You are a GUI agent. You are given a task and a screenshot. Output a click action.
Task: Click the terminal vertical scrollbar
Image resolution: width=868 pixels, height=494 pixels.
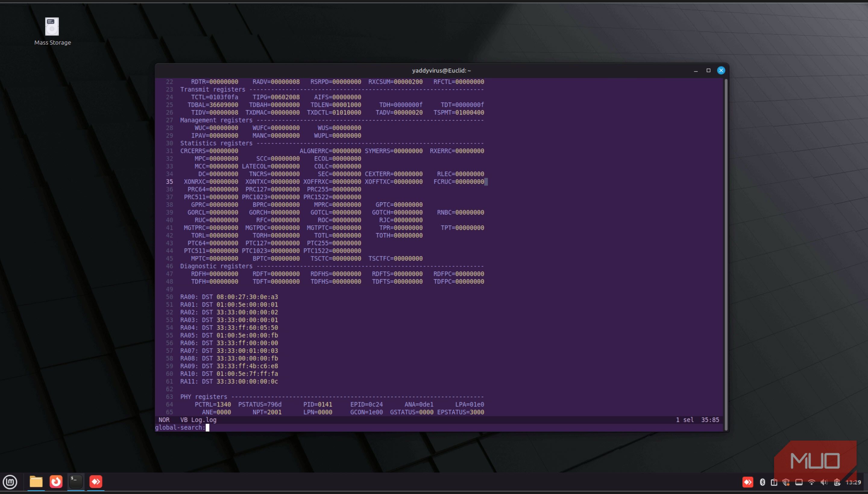click(x=726, y=255)
